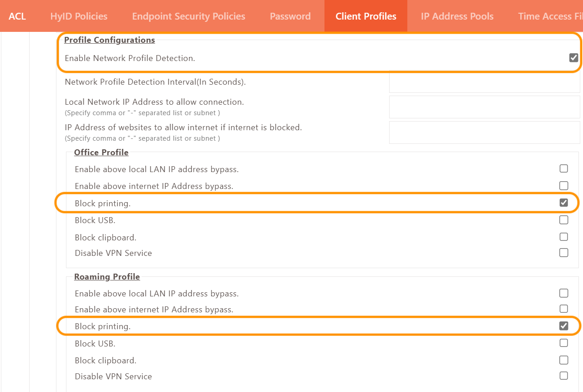Go to the Password tab
Viewport: 583px width, 392px height.
point(290,16)
